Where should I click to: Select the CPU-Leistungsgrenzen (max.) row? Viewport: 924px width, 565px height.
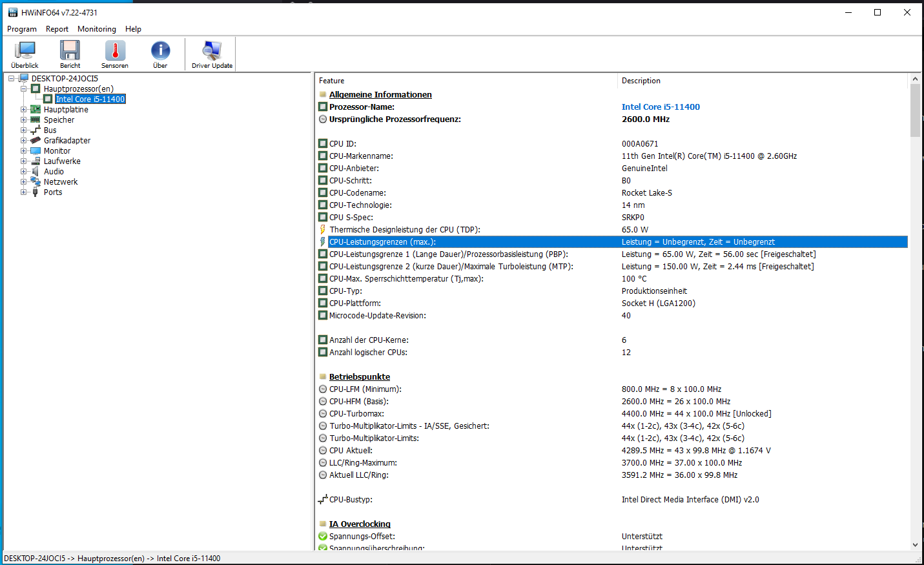pyautogui.click(x=612, y=241)
